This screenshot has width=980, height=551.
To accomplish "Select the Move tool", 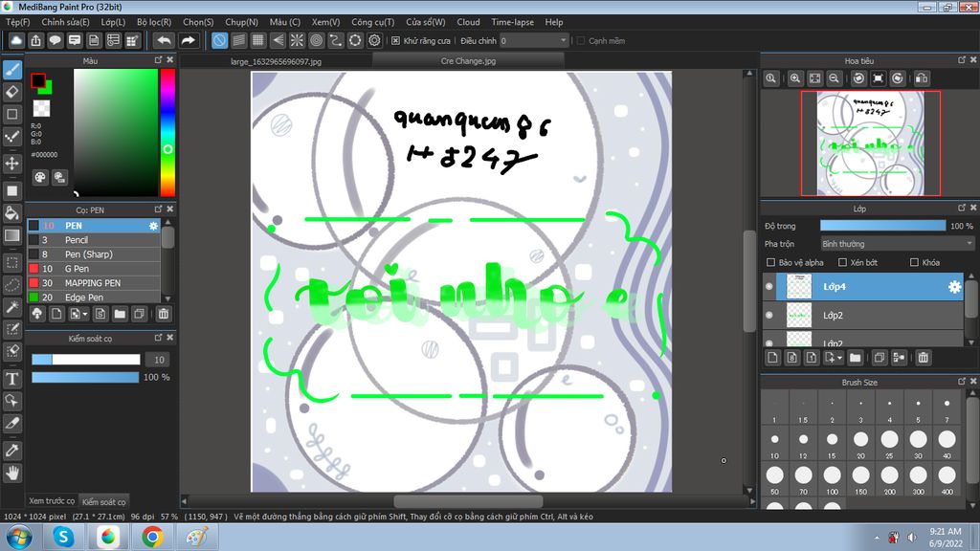I will coord(12,164).
